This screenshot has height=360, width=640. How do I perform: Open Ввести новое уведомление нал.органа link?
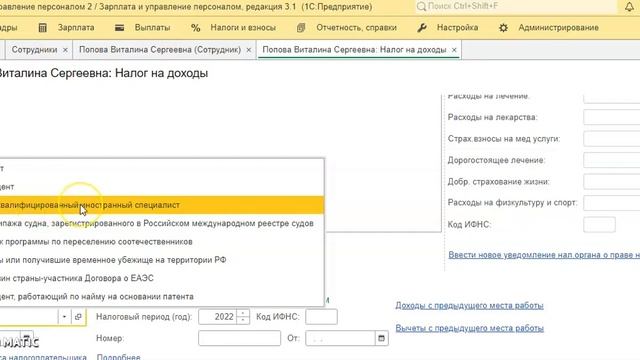click(544, 255)
